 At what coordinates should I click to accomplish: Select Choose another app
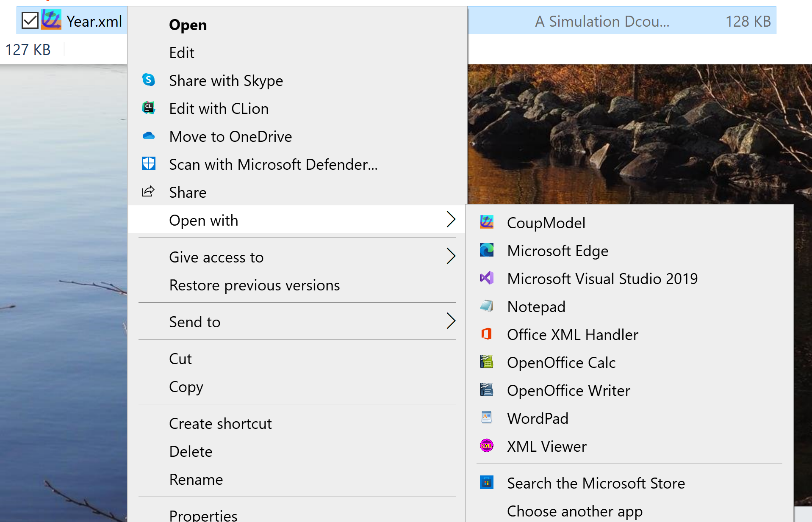coord(629,511)
